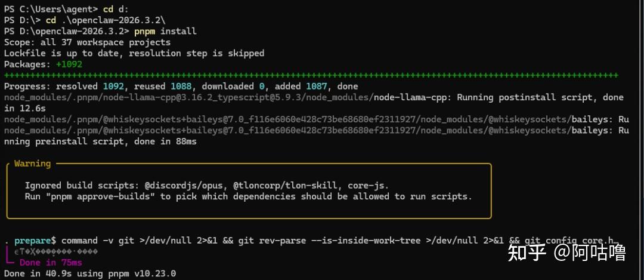Click the "Packages: +1092" line
The image size is (644, 280).
[43, 64]
